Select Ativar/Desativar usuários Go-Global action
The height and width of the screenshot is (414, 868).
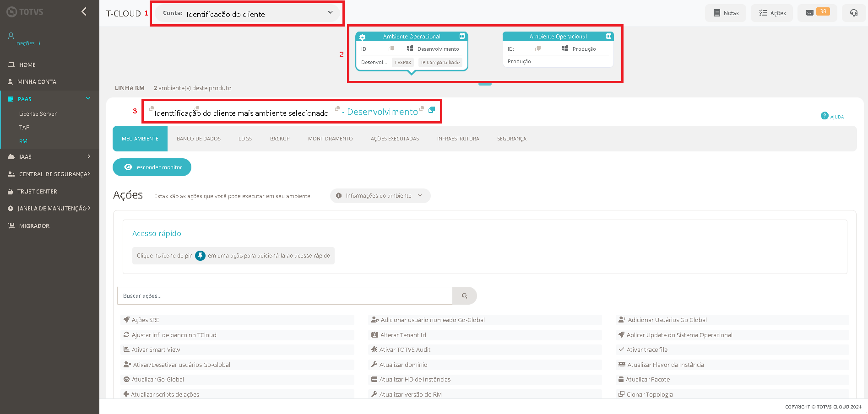[237, 365]
